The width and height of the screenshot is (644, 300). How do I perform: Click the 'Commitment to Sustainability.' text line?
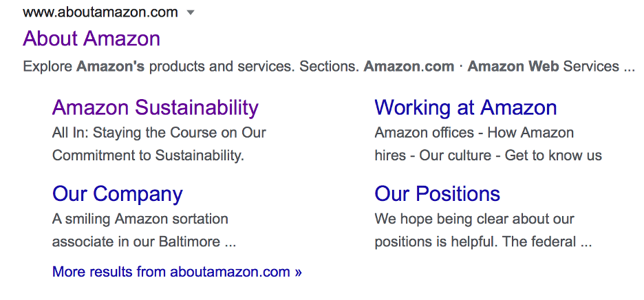pyautogui.click(x=148, y=156)
